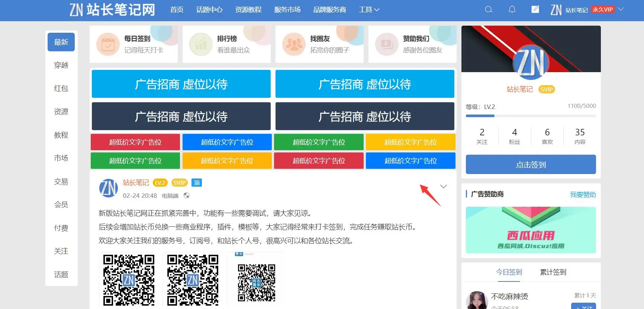Switch to the 累计签到 tab
Viewport: 644px width, 309px height.
[x=553, y=272]
